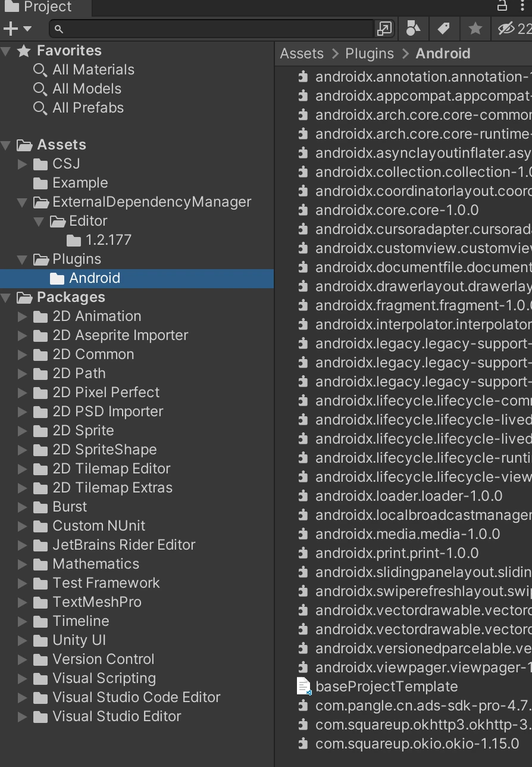Image resolution: width=532 pixels, height=767 pixels.
Task: Expand the Test Framework package
Action: 23,583
